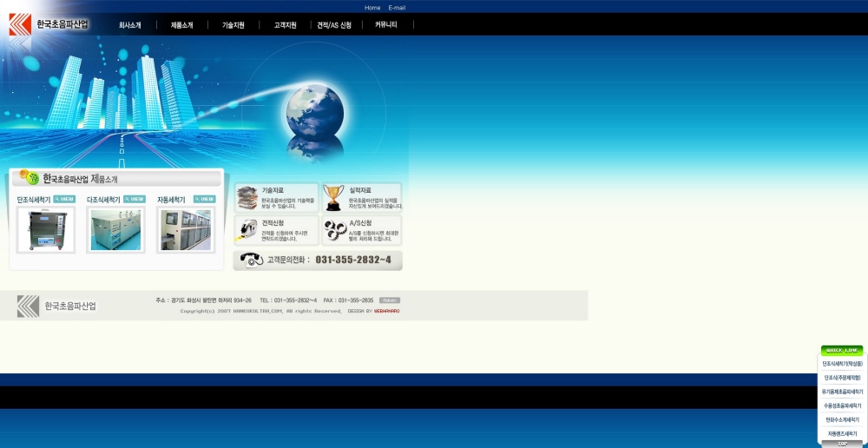Click the E-mail link at the top
The image size is (868, 448).
click(x=397, y=8)
